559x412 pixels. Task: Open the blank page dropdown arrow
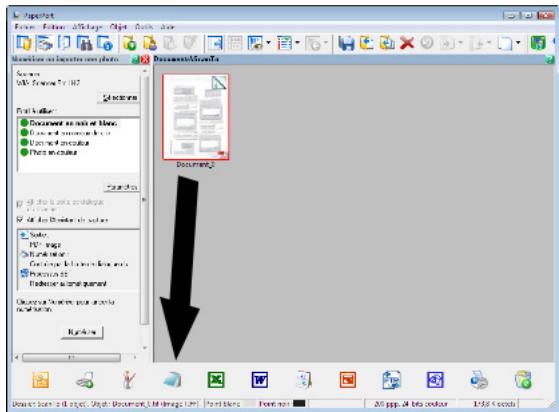(x=518, y=43)
